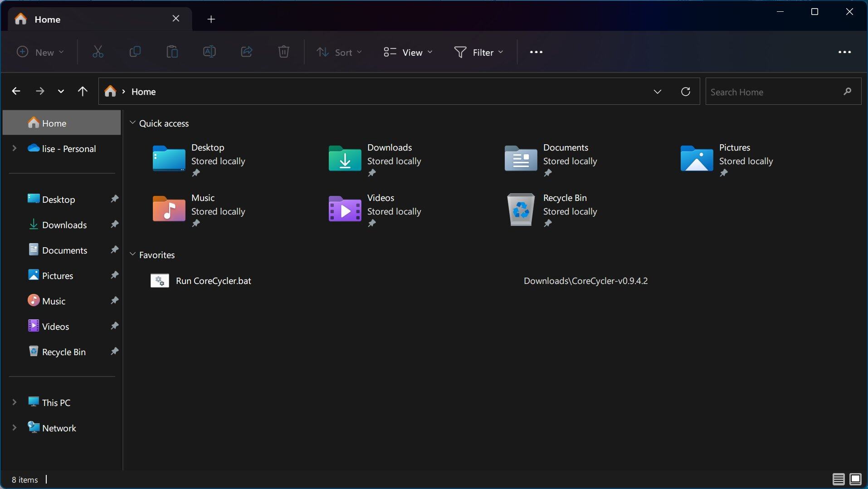Image resolution: width=868 pixels, height=489 pixels.
Task: Open the Sort dropdown menu
Action: pyautogui.click(x=339, y=52)
